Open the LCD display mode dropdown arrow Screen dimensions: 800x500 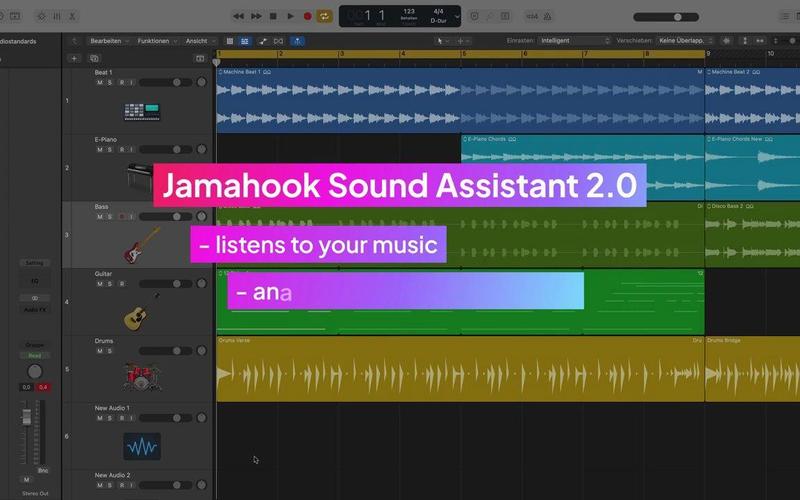pos(457,16)
